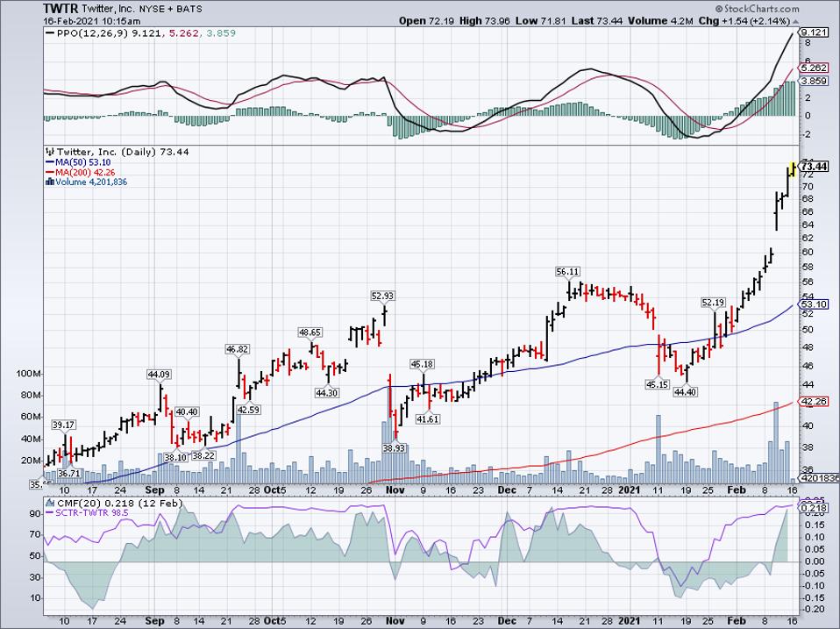This screenshot has width=840, height=629.
Task: Click the black line marker before PPO legend
Action: pos(50,33)
